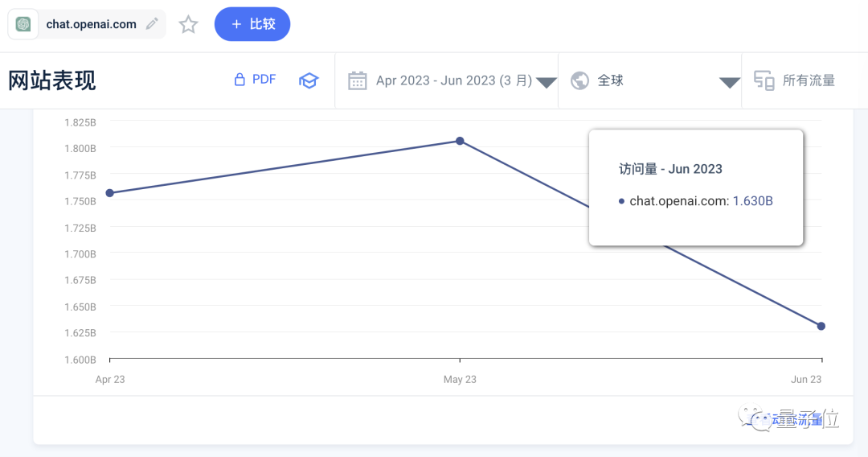Click the calendar icon for date range
This screenshot has width=868, height=457.
(357, 81)
